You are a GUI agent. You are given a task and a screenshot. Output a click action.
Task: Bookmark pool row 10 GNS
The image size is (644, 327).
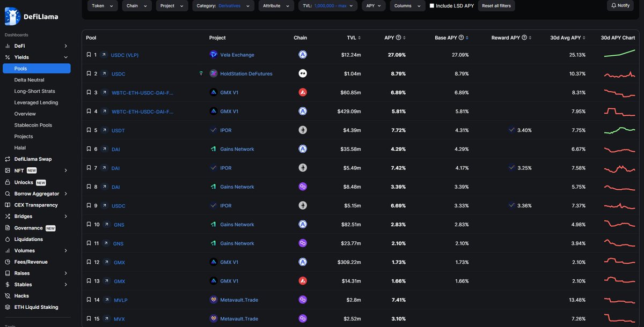89,225
